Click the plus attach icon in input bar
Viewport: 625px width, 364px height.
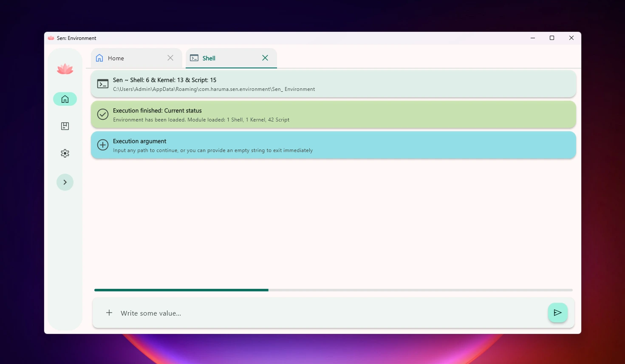coord(109,313)
